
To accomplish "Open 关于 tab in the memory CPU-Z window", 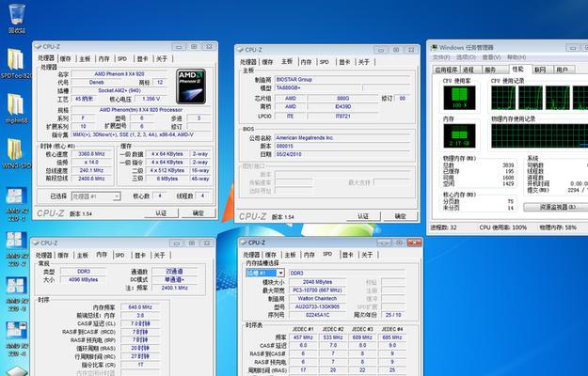I will click(x=160, y=255).
